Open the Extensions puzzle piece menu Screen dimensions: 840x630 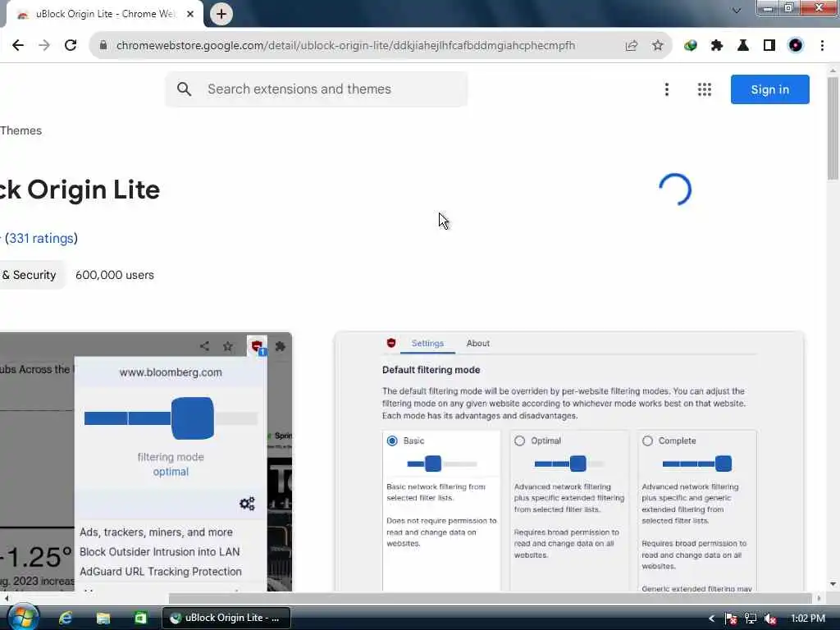click(x=717, y=46)
